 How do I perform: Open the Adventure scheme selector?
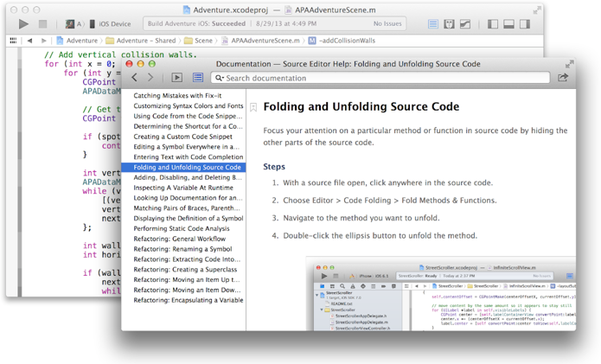74,23
